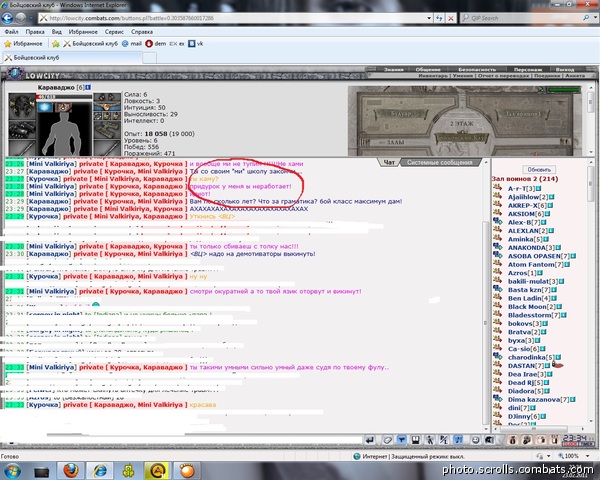Open the Инвентарь link
The width and height of the screenshot is (600, 480).
[x=432, y=76]
